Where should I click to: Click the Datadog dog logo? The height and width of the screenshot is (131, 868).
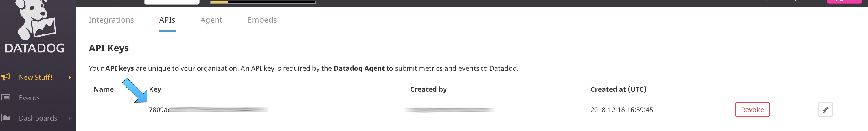tap(35, 20)
